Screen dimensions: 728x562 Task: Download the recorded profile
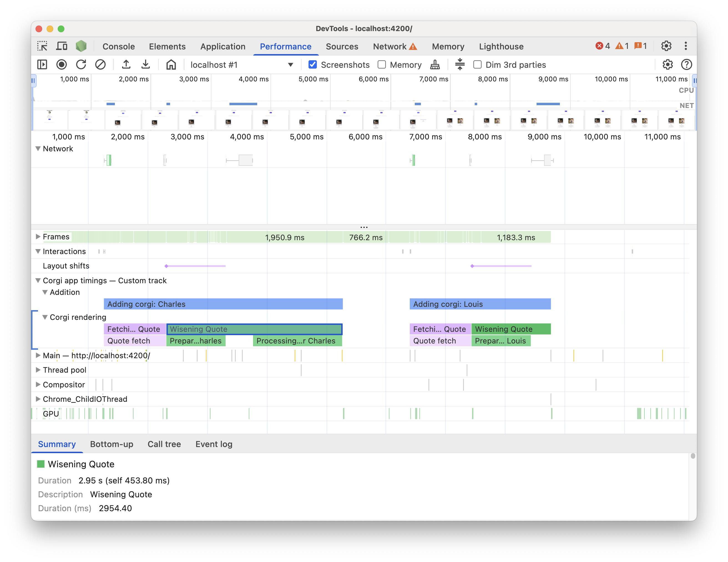click(x=146, y=64)
